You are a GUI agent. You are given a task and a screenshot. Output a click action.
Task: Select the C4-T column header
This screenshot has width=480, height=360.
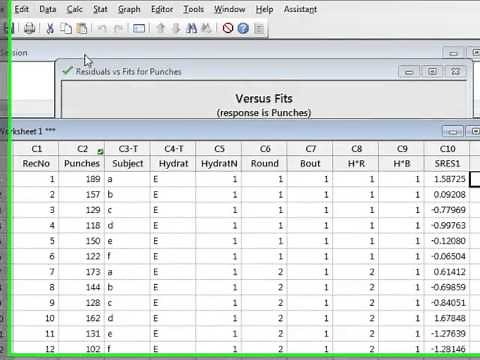(x=173, y=149)
